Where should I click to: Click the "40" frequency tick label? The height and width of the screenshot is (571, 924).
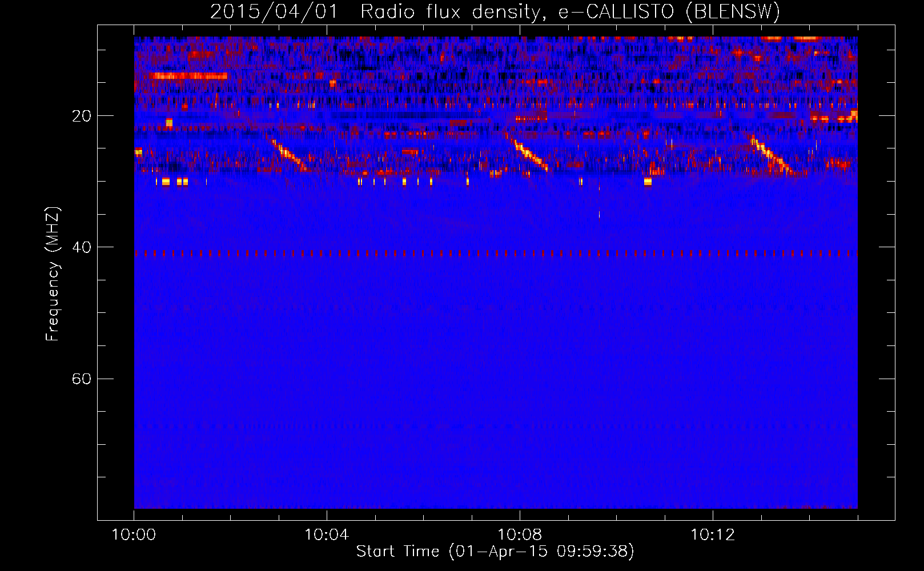pyautogui.click(x=82, y=247)
